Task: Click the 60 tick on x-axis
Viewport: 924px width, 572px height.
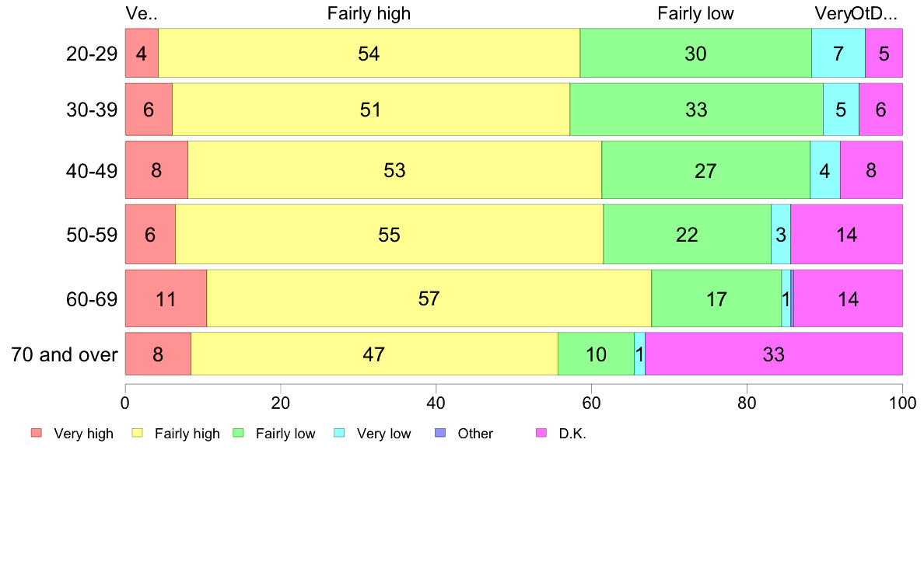Action: 591,403
